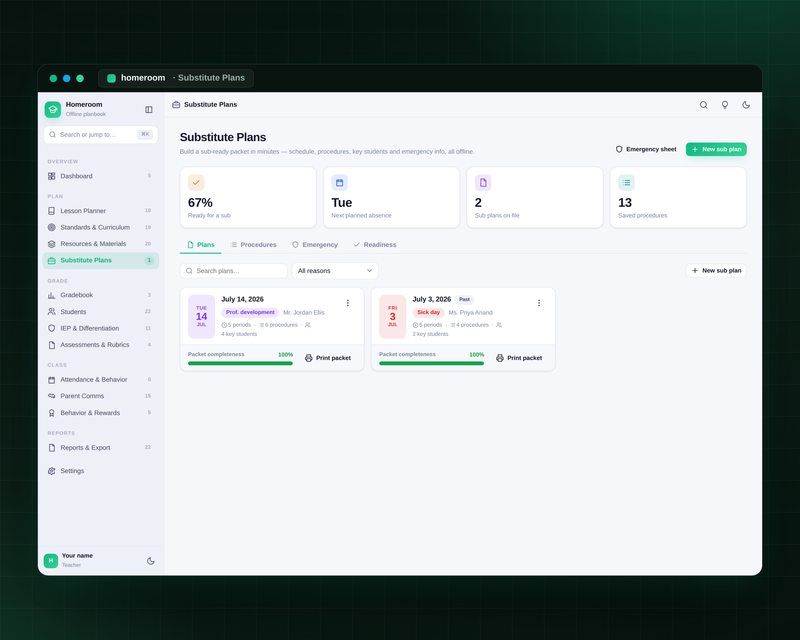
Task: Open the July 3 plan's three-dot menu
Action: pos(539,303)
